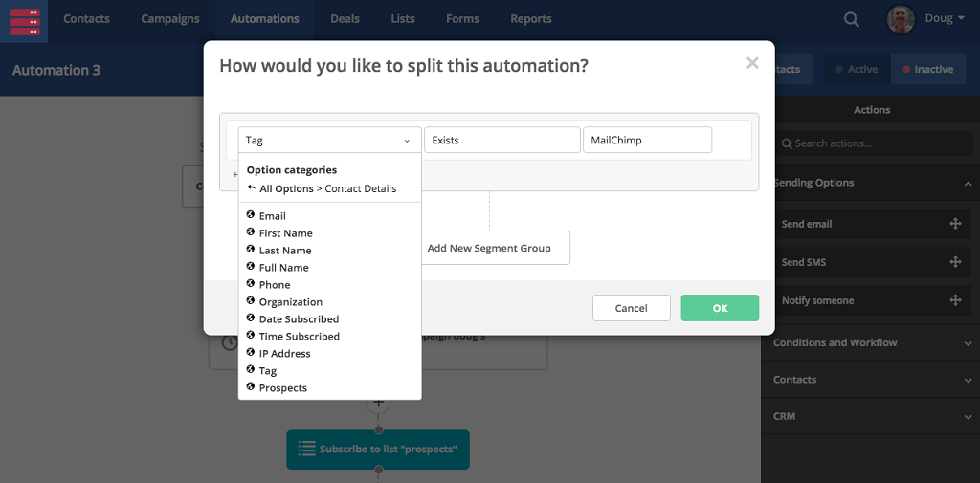Go back to All Options
This screenshot has height=483, width=980.
285,188
